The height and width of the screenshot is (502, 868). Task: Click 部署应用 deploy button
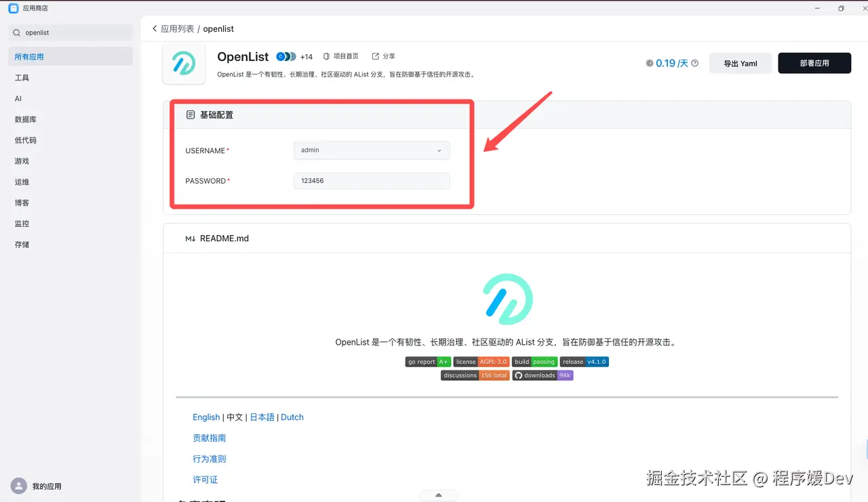[x=814, y=63]
